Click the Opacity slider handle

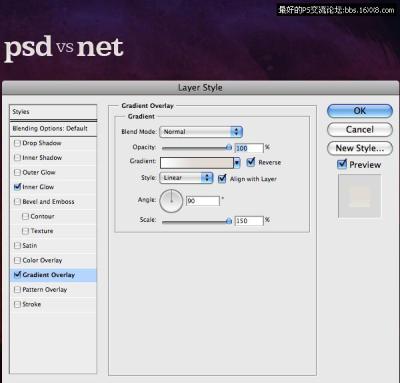pyautogui.click(x=229, y=147)
